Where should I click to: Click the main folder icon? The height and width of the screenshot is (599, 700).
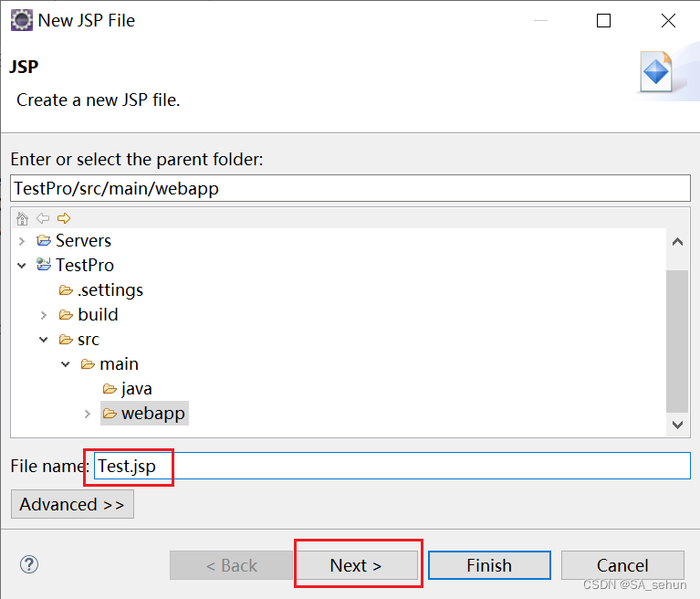tap(88, 364)
